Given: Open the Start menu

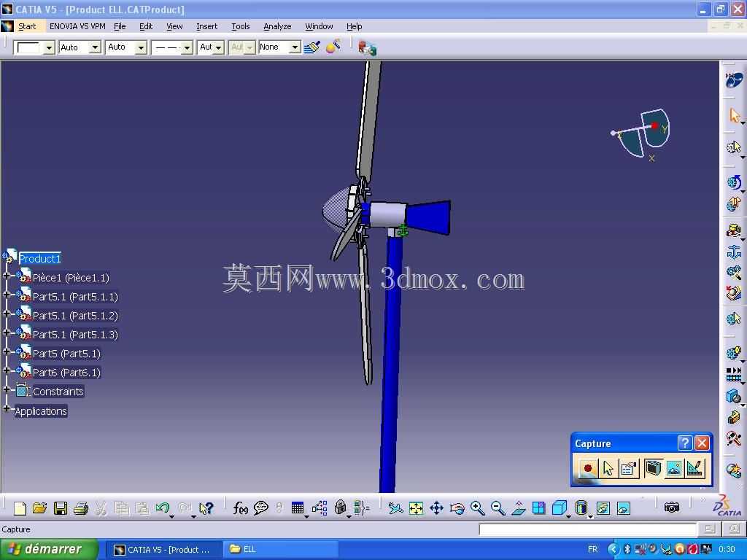Looking at the screenshot, I should click(27, 26).
